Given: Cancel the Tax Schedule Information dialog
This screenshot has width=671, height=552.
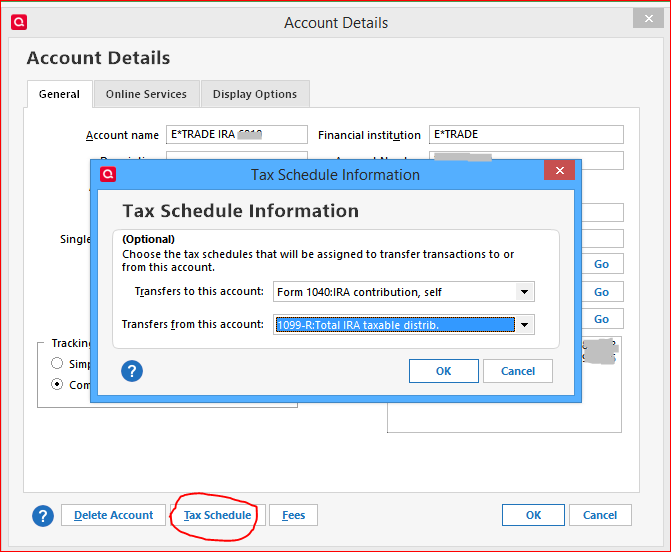Looking at the screenshot, I should (x=518, y=371).
